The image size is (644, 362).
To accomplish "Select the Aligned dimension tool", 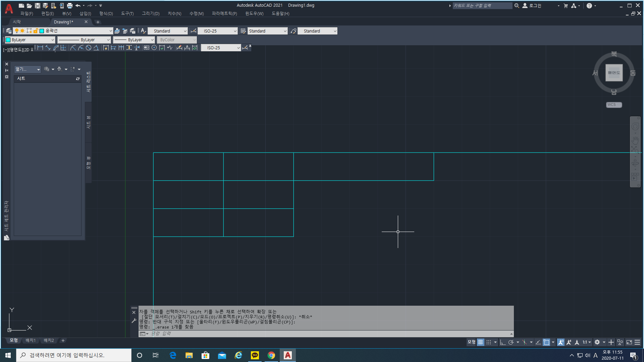I will point(48,48).
